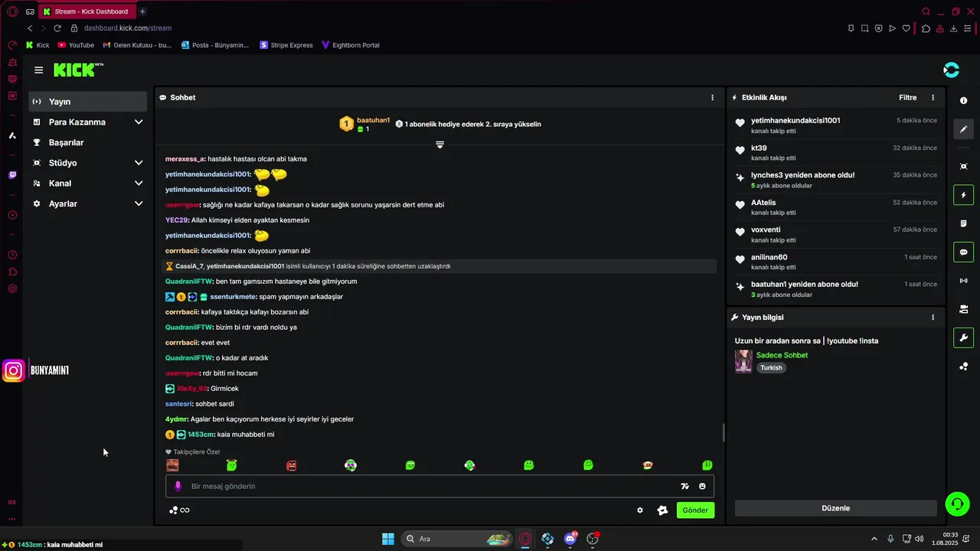
Task: Toggle the lightning activity feed panel
Action: 963,194
